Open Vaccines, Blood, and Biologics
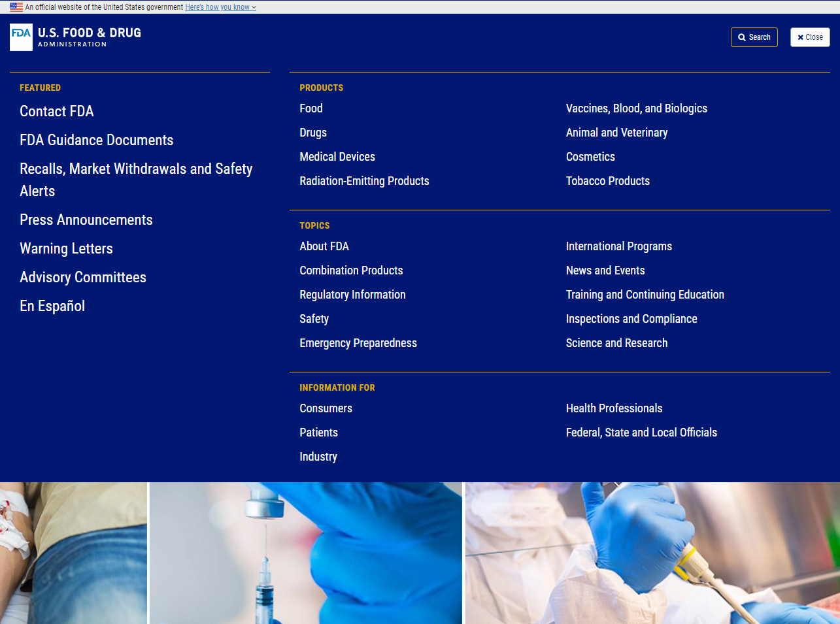 (637, 108)
